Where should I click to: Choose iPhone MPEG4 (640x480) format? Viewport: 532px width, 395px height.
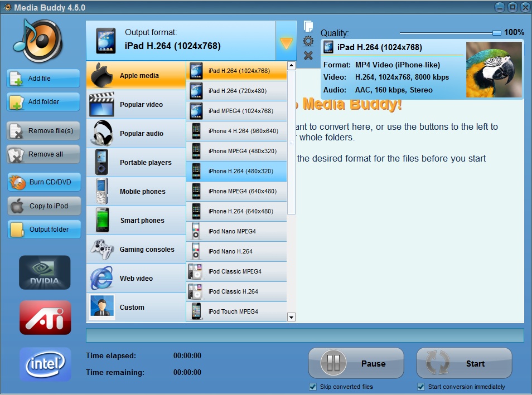pos(236,191)
